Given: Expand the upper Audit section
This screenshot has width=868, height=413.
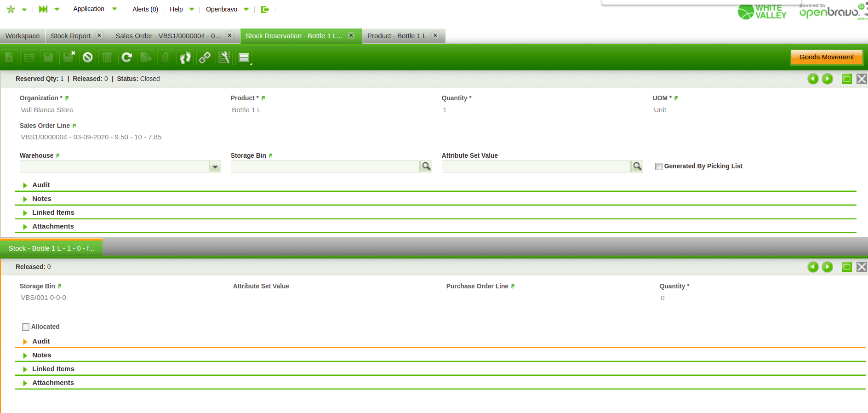Looking at the screenshot, I should (x=25, y=185).
